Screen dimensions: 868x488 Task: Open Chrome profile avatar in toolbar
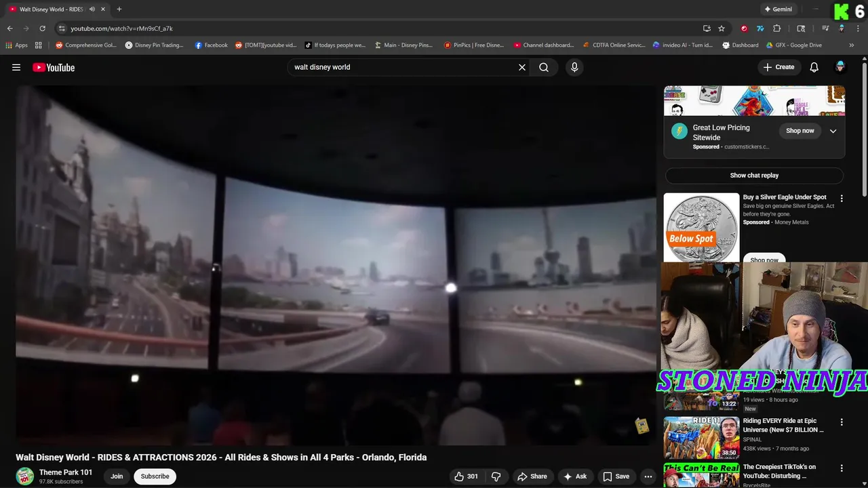[842, 28]
